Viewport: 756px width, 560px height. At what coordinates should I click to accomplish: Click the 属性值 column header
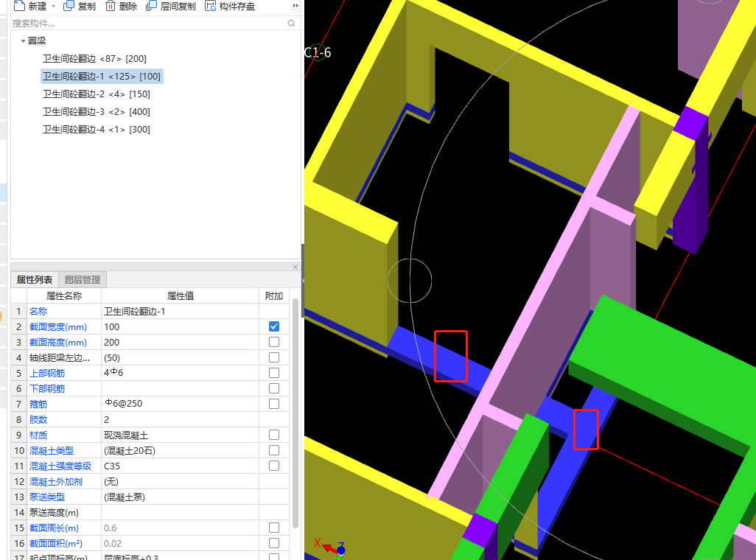(x=181, y=295)
